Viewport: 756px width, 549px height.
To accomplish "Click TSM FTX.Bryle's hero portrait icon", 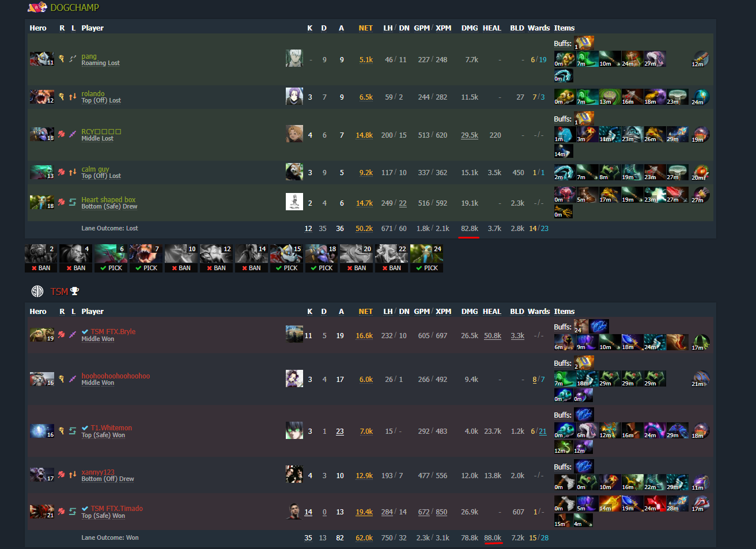I will (x=41, y=335).
